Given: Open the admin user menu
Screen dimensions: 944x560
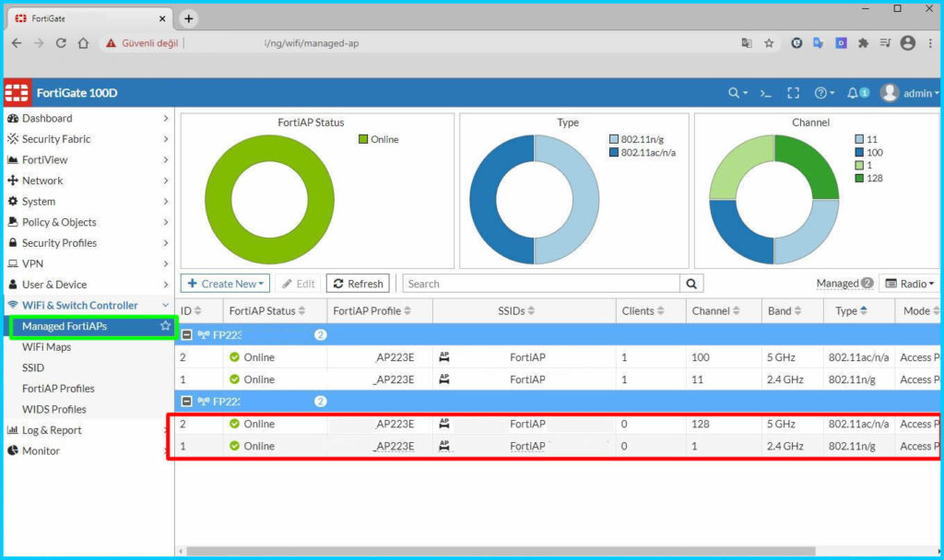Looking at the screenshot, I should (909, 93).
